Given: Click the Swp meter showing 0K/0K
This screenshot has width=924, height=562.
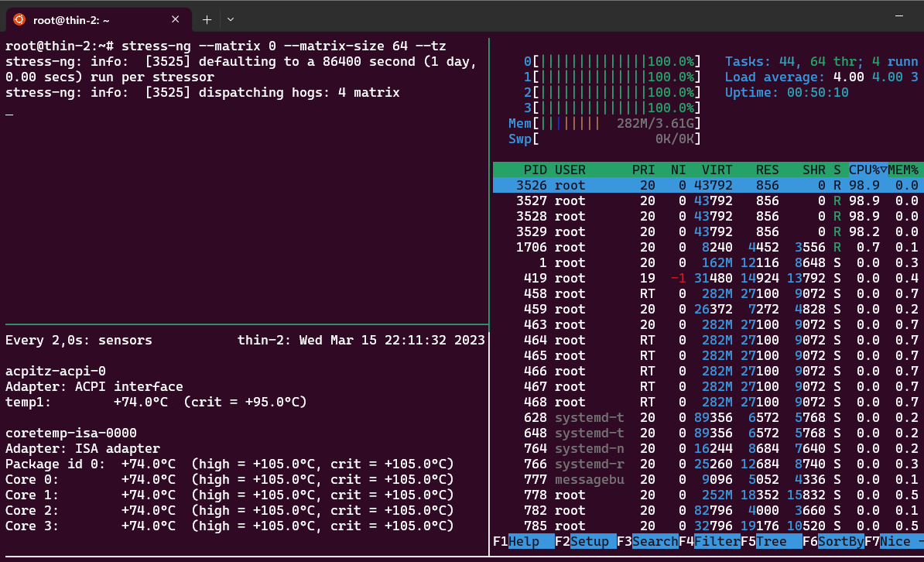Looking at the screenshot, I should [x=604, y=139].
